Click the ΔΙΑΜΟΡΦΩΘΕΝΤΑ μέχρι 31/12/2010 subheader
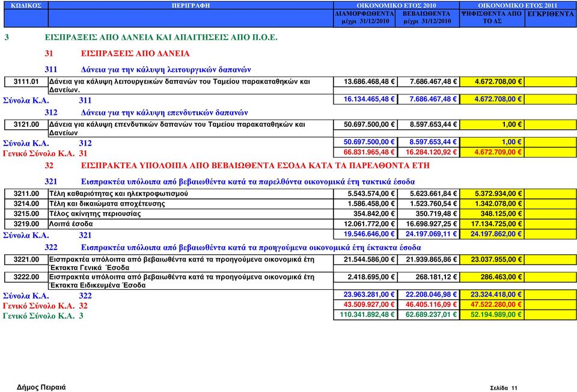Screen dimensions: 577x392 tap(364, 17)
